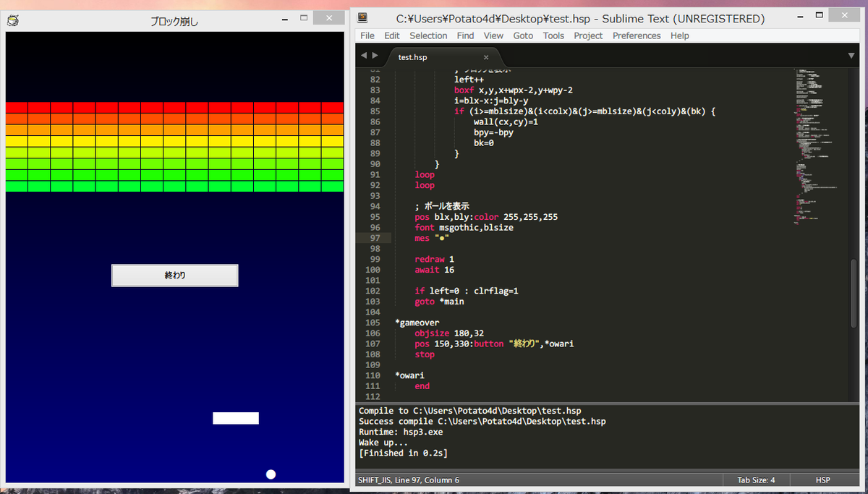Click the next tab arrow in Sublime
Screen dimensions: 868x494
click(x=375, y=55)
